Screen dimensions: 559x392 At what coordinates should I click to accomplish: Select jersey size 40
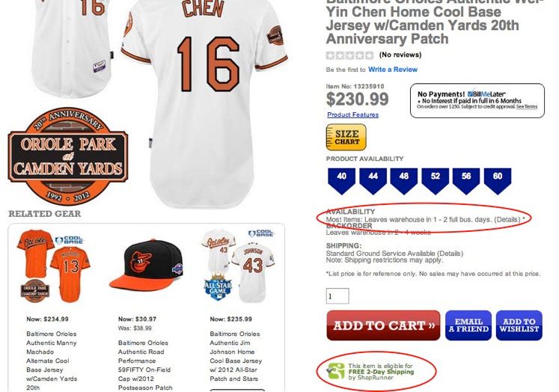341,181
